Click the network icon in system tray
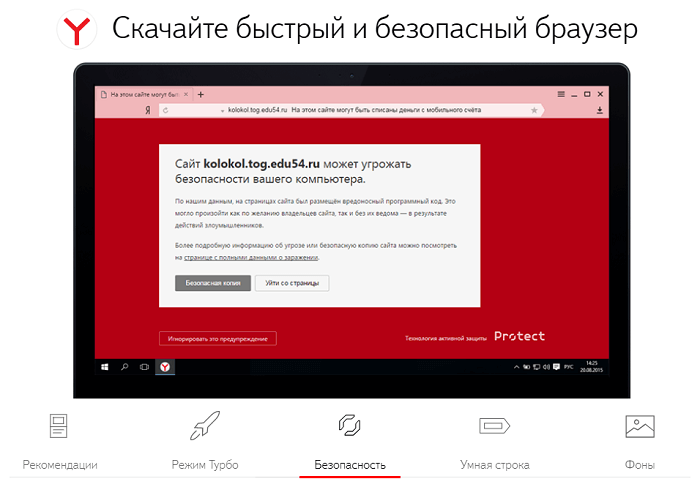 (536, 367)
